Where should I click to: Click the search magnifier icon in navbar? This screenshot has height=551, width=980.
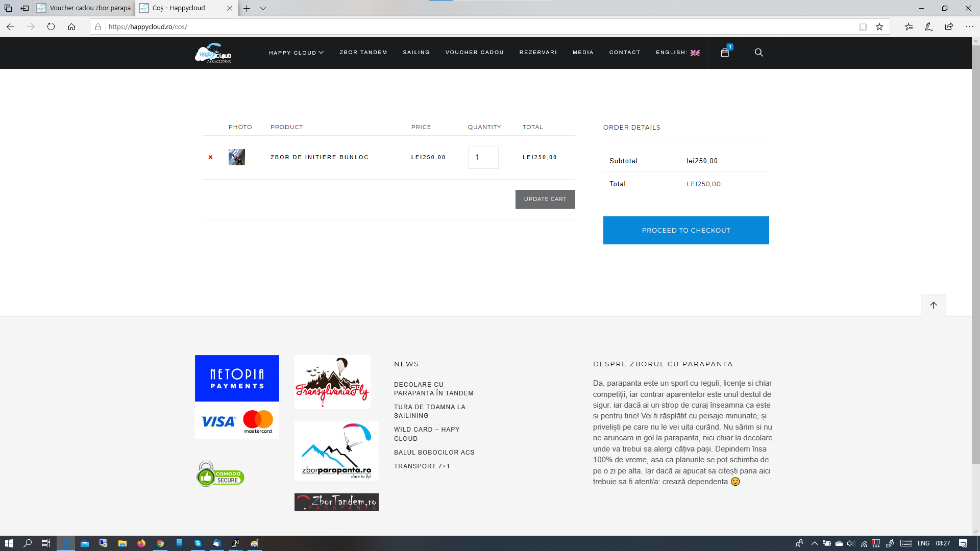tap(759, 53)
